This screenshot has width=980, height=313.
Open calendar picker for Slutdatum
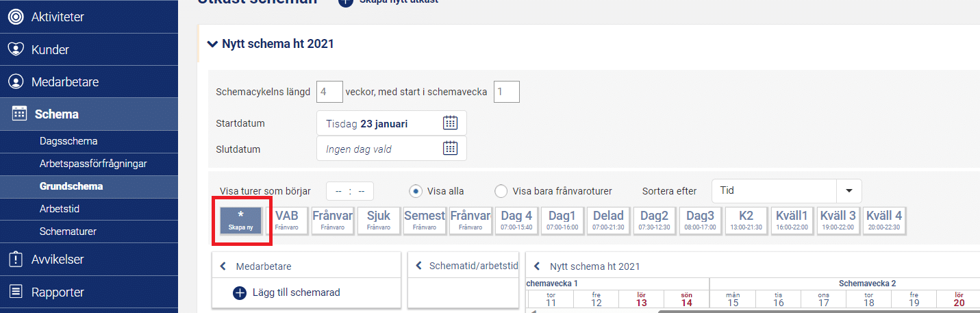pos(449,148)
